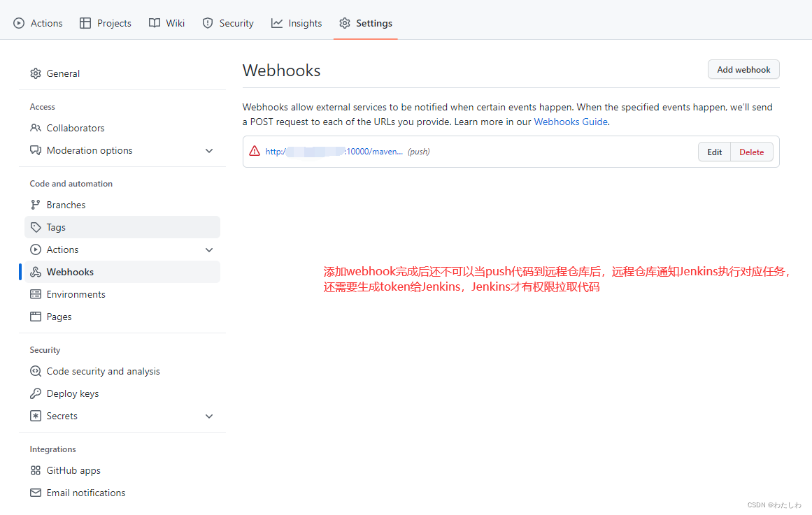Click the Wiki book icon
This screenshot has width=812, height=515.
coord(155,23)
